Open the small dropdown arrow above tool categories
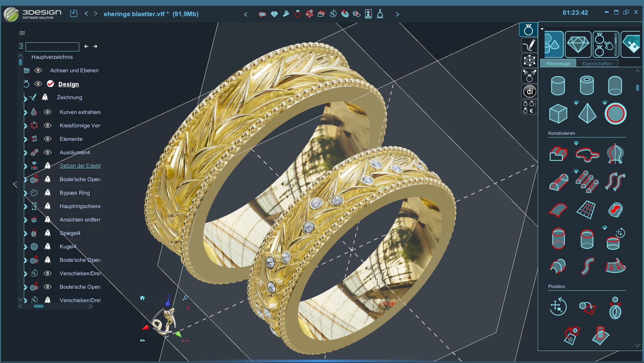The image size is (644, 363). point(542,29)
